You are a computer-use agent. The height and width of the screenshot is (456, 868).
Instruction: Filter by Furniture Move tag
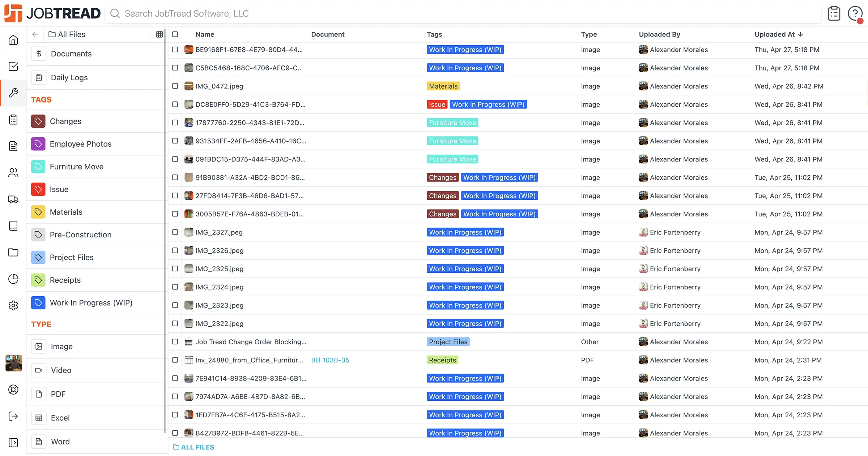(x=76, y=167)
